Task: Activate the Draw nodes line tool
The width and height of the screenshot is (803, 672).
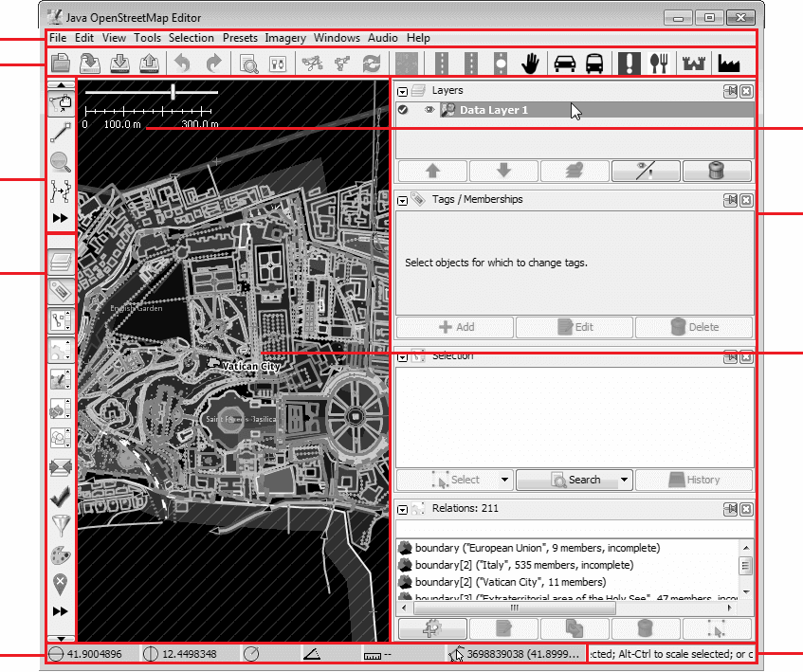Action: [x=61, y=133]
